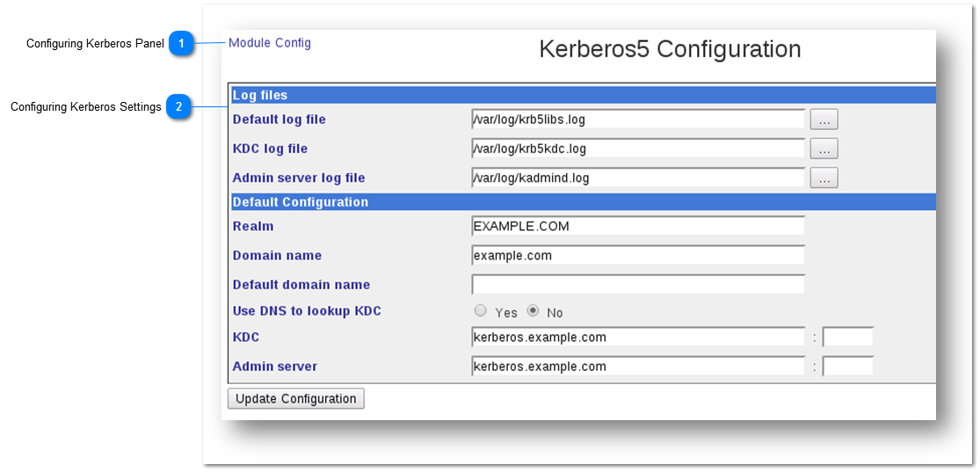Focus the Default log file path field
Image resolution: width=980 pixels, height=472 pixels.
(638, 120)
